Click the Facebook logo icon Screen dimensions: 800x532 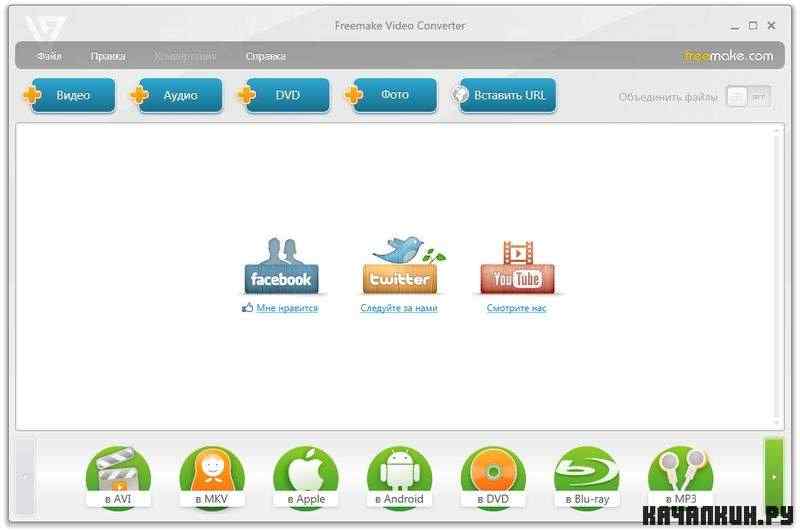281,266
